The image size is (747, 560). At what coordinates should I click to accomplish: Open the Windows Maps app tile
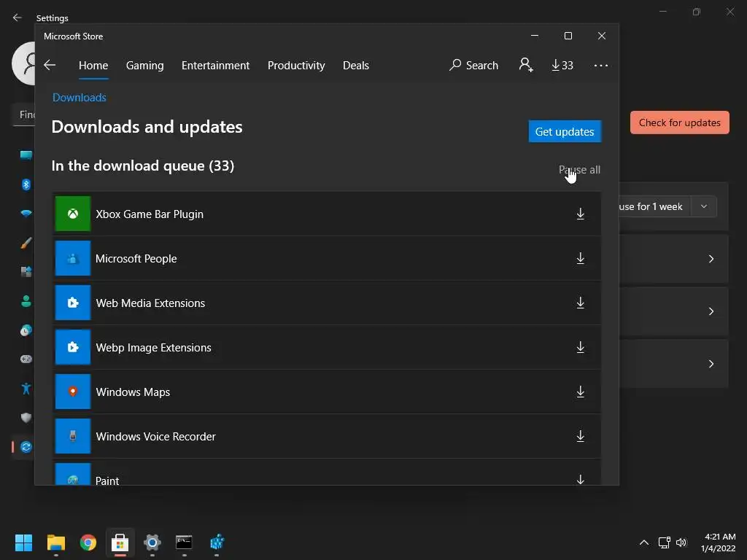click(x=73, y=392)
